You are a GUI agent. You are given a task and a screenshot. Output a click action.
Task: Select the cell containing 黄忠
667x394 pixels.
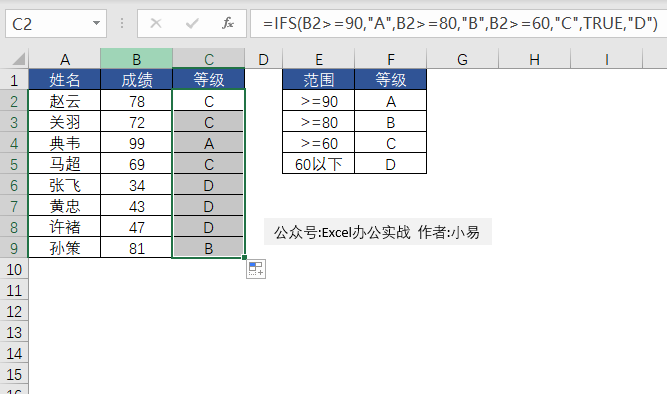click(x=65, y=206)
